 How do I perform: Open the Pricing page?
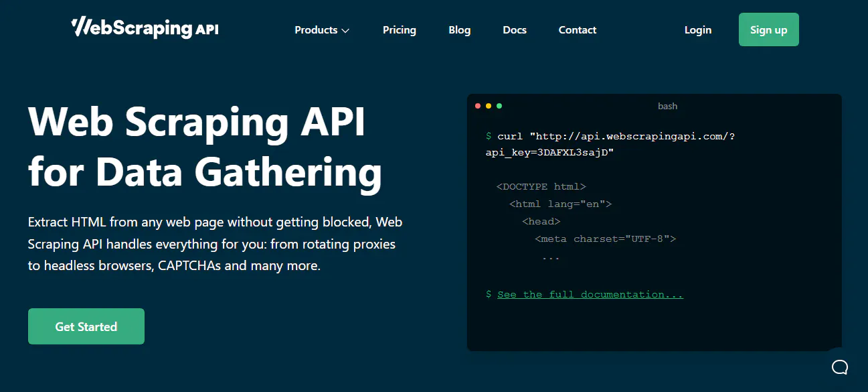[x=399, y=29]
